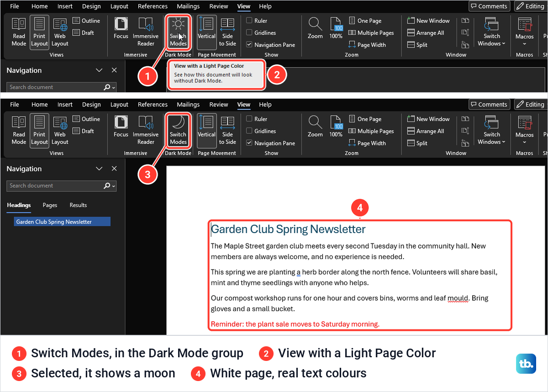Open Zoom dialog magnifier in bottom window ribbon
The image size is (548, 392).
pos(315,127)
